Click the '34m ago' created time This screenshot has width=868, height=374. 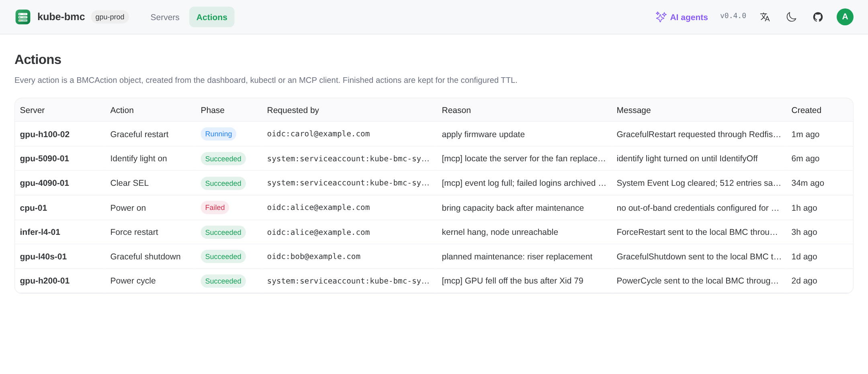tap(808, 183)
